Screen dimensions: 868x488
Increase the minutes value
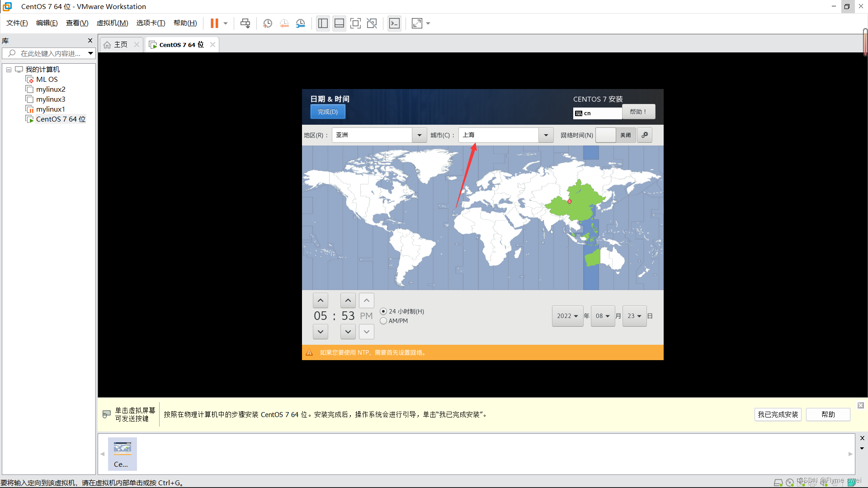(348, 300)
